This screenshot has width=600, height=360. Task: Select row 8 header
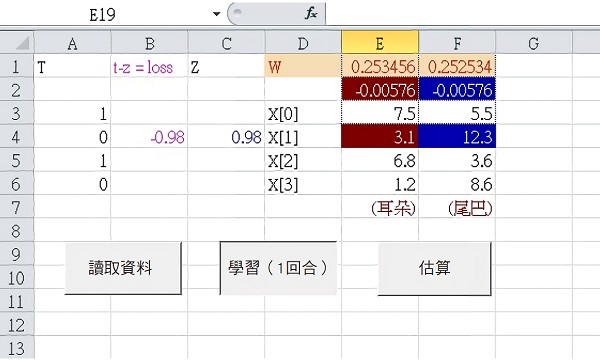click(17, 231)
